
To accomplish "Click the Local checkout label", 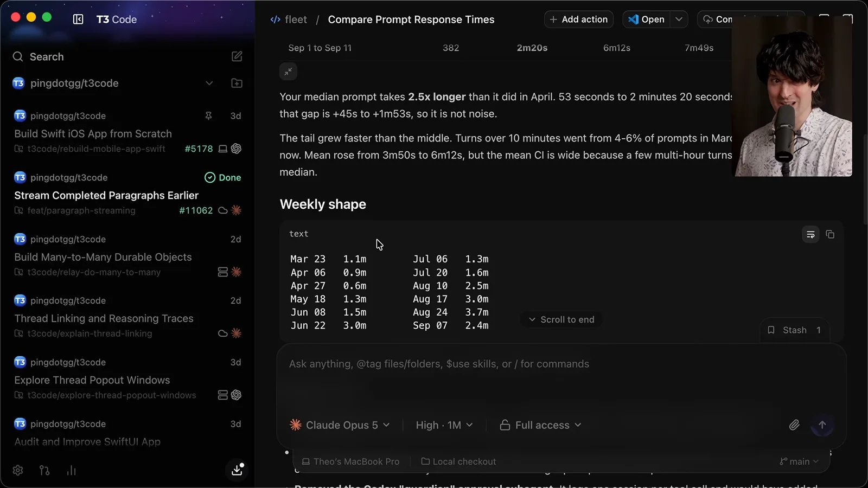I will [458, 461].
